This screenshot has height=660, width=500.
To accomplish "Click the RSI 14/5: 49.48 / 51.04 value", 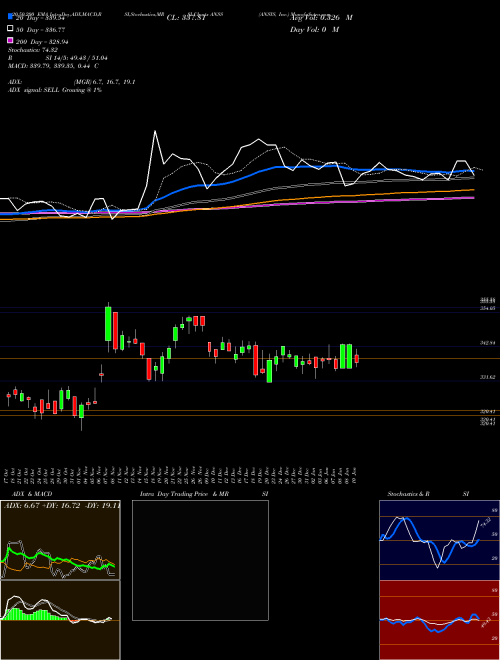I will (x=58, y=58).
